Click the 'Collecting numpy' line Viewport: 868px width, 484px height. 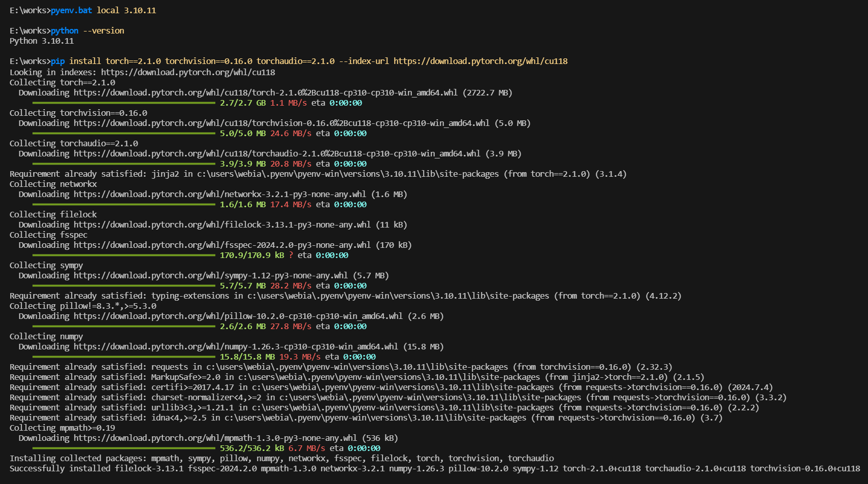click(x=46, y=336)
